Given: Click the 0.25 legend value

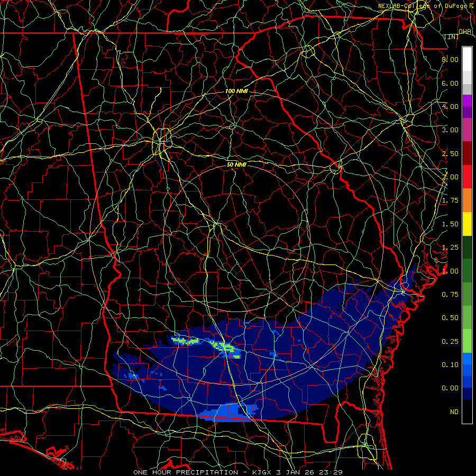Looking at the screenshot, I should 450,342.
